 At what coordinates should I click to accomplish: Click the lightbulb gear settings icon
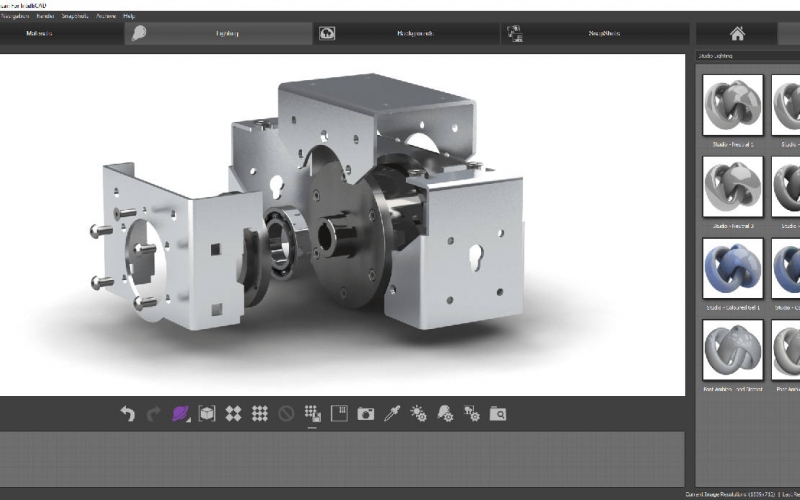[445, 413]
